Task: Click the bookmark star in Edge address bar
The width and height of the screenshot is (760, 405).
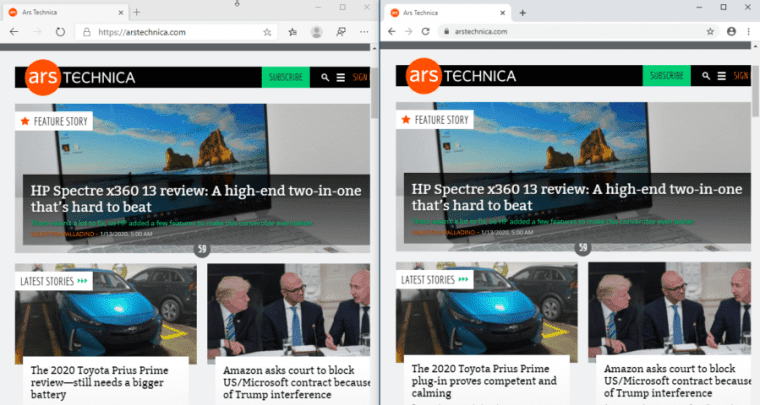Action: pos(267,32)
